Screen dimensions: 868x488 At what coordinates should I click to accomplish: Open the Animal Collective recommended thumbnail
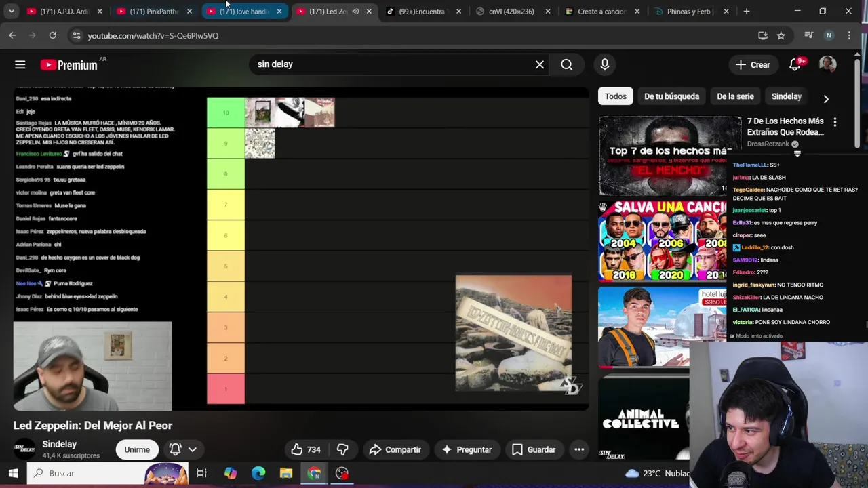[644, 418]
